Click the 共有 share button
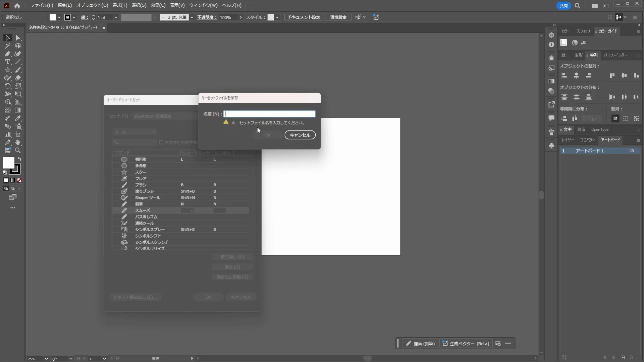Image resolution: width=644 pixels, height=362 pixels. pyautogui.click(x=563, y=6)
